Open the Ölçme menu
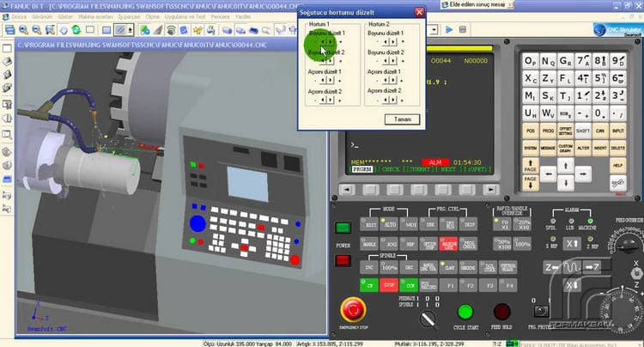 click(152, 17)
